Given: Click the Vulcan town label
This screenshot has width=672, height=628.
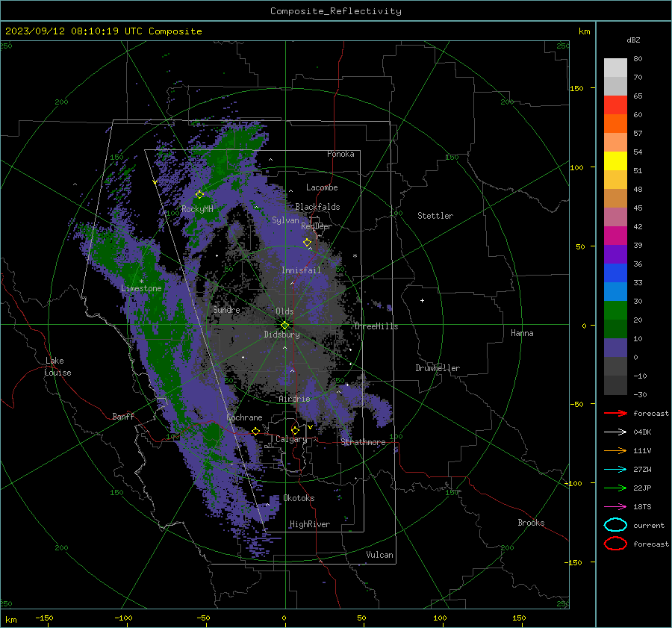Looking at the screenshot, I should click(379, 555).
